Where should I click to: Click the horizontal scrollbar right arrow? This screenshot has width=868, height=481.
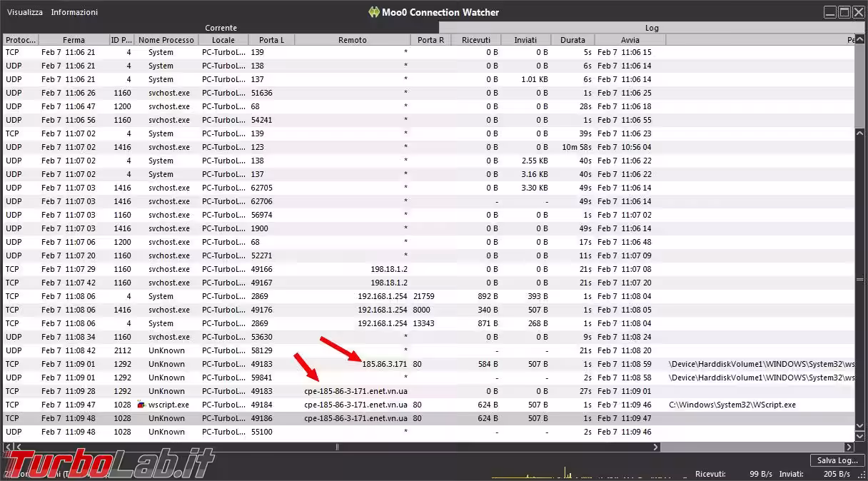tap(849, 447)
